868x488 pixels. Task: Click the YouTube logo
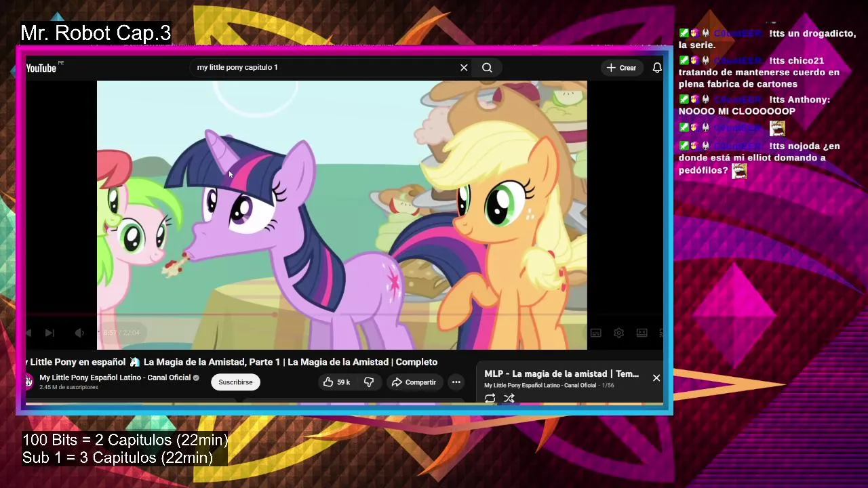[41, 68]
